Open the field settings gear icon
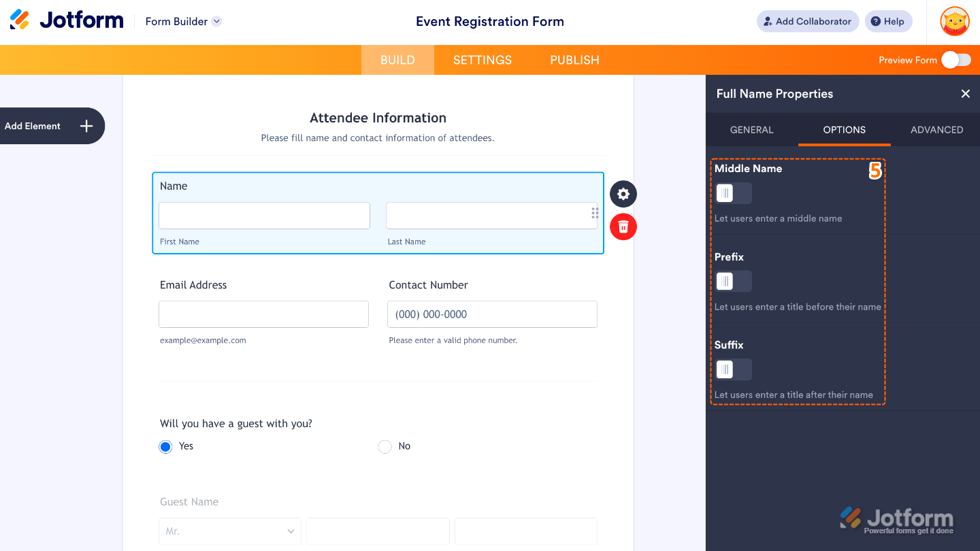Viewport: 980px width, 551px height. (623, 194)
